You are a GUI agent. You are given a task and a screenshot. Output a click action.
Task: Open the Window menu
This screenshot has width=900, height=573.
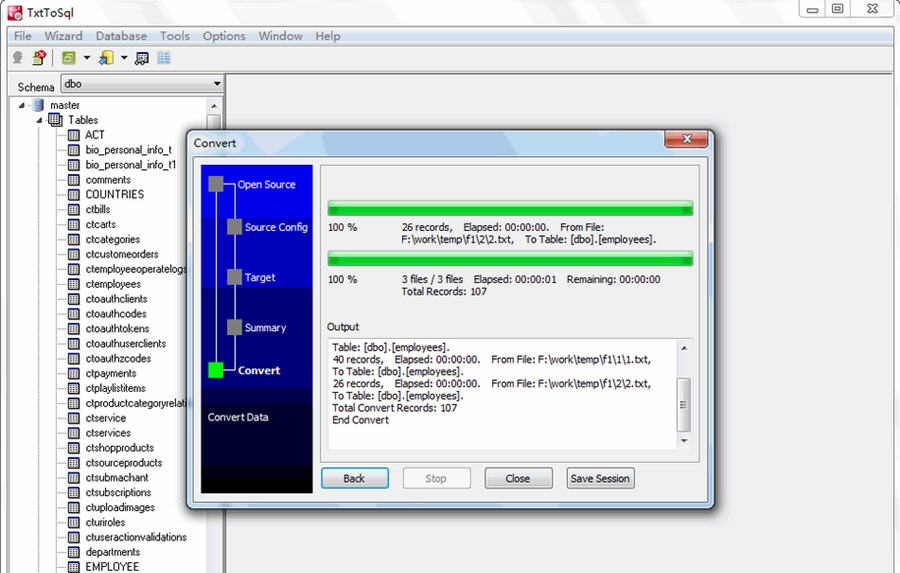coord(280,36)
